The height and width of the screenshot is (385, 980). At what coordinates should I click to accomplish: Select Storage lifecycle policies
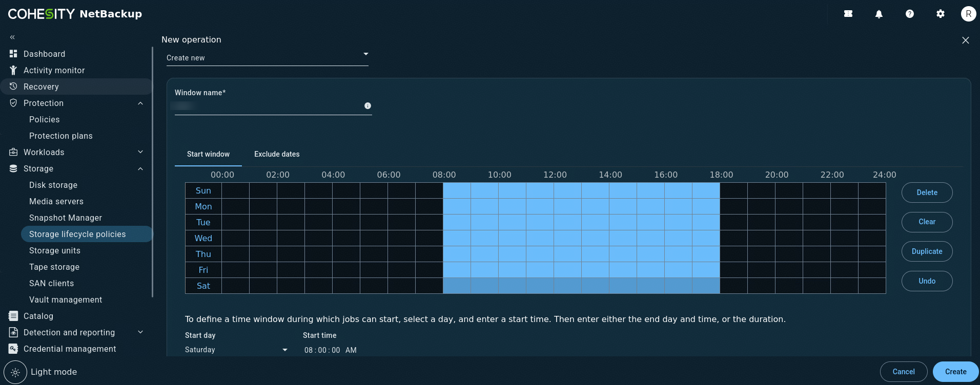pyautogui.click(x=87, y=234)
